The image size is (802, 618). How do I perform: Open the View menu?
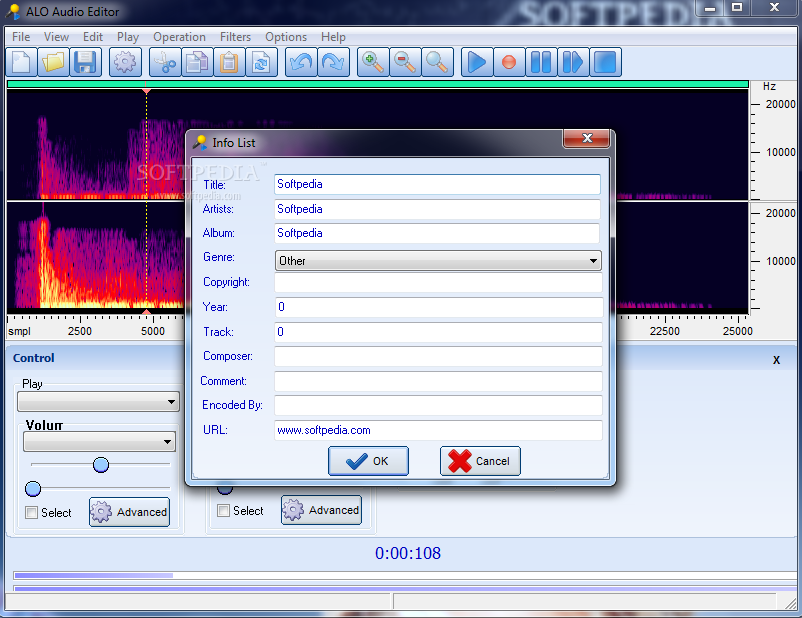[x=56, y=37]
